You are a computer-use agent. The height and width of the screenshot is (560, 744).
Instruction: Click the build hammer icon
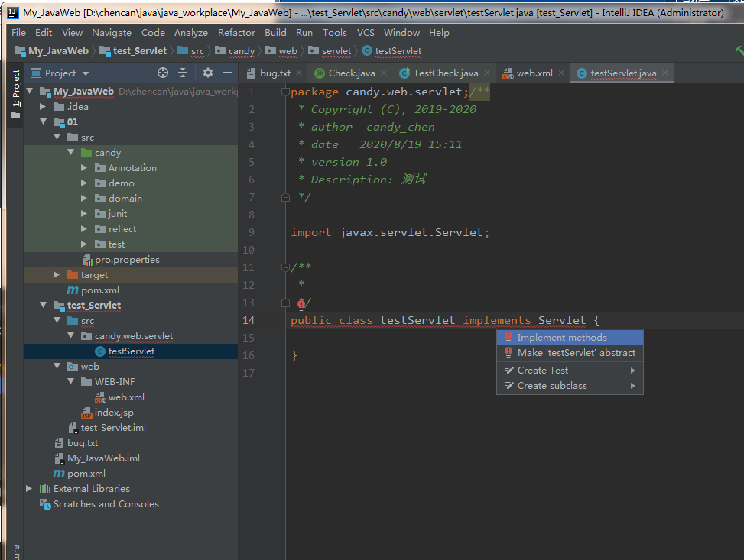[x=739, y=50]
